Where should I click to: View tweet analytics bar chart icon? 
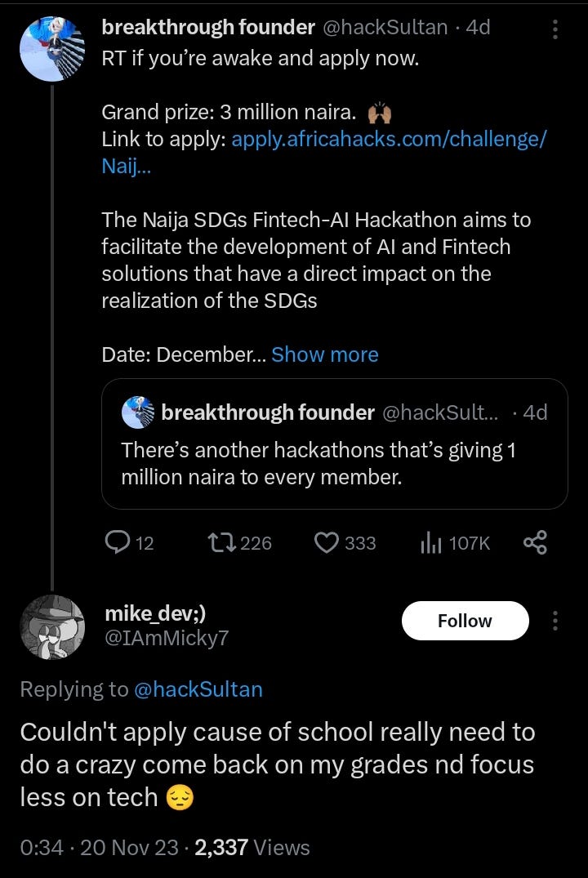point(430,542)
